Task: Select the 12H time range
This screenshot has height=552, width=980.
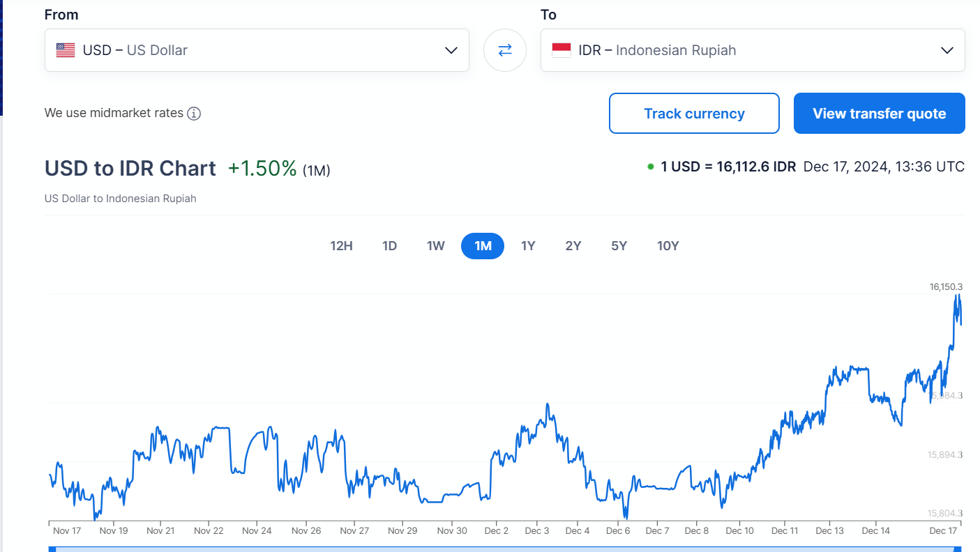Action: pos(341,246)
